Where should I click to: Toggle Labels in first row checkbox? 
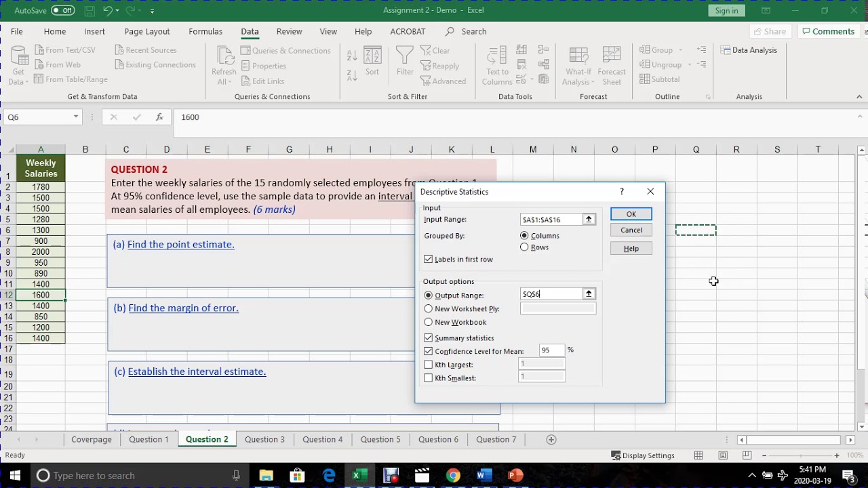[x=429, y=259]
